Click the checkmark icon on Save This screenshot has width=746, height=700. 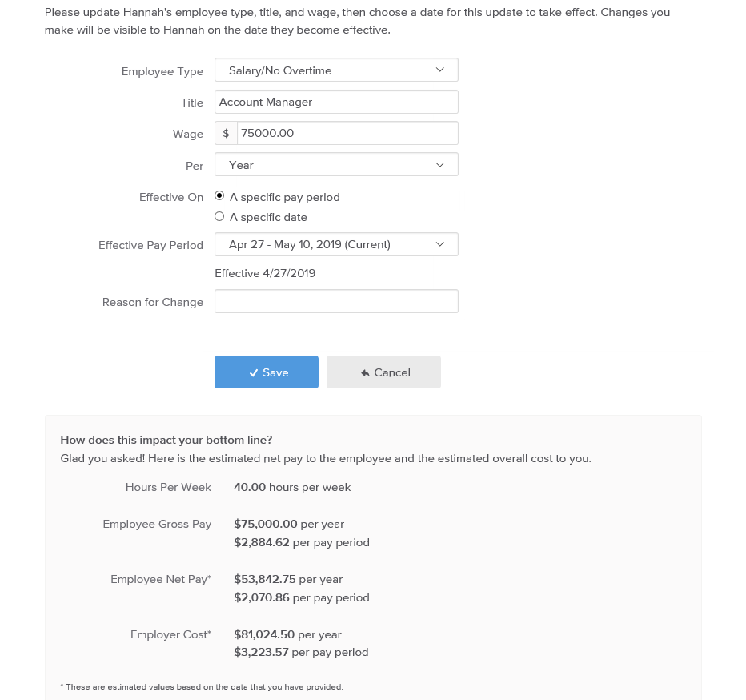tap(254, 373)
